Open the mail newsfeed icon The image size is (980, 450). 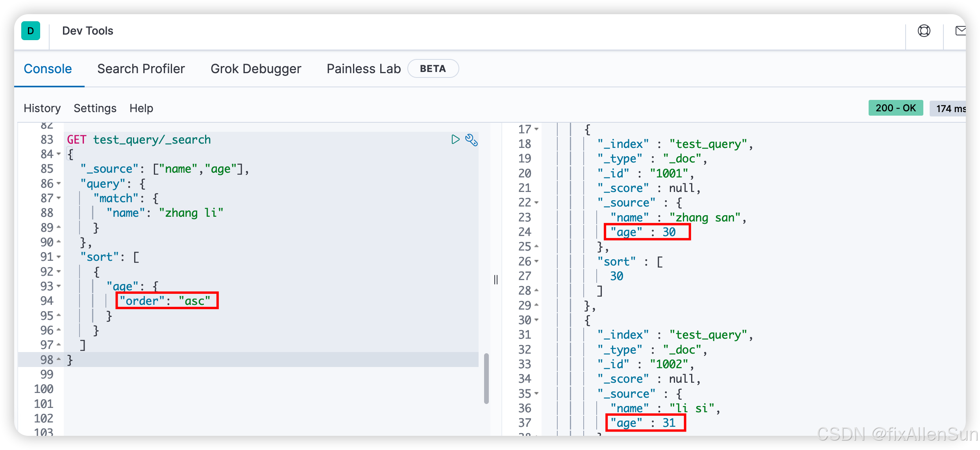tap(960, 31)
